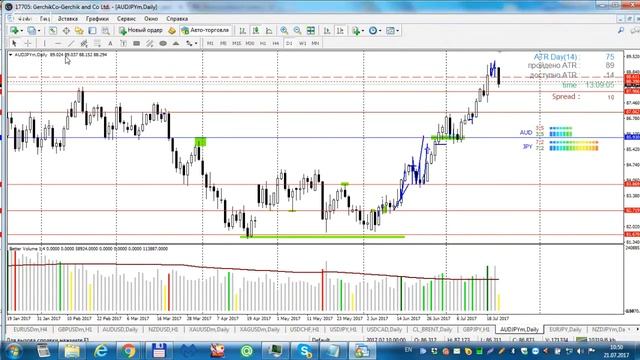
Task: Switch chart to D1 timeframe
Action: (x=289, y=43)
